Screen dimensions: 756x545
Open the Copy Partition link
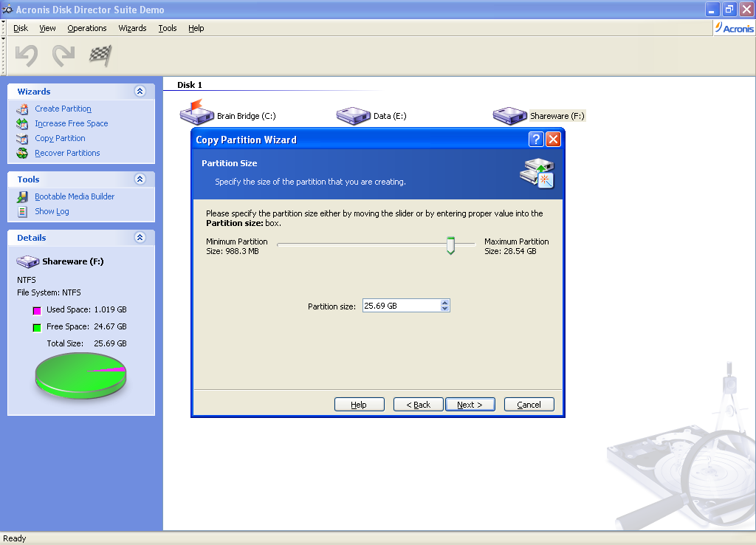[60, 138]
